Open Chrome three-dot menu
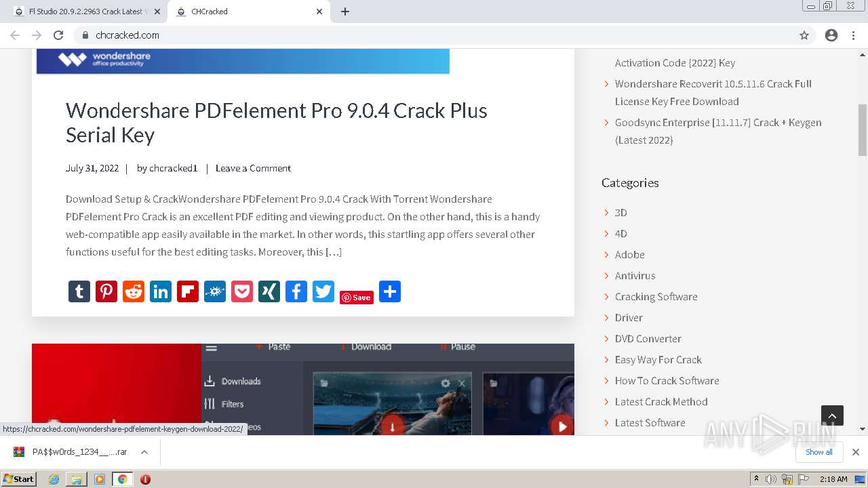Viewport: 868px width, 488px height. pyautogui.click(x=853, y=35)
